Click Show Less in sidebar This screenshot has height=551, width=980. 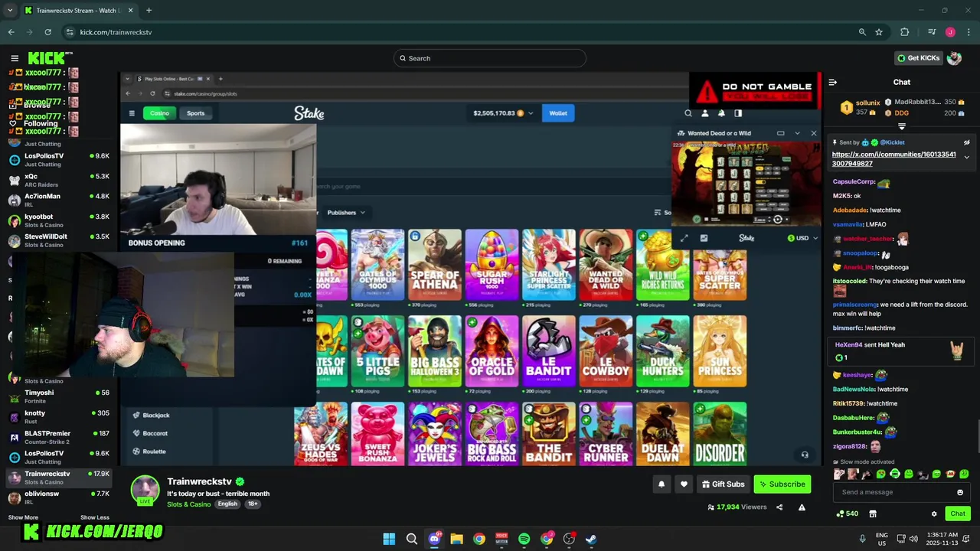click(95, 517)
